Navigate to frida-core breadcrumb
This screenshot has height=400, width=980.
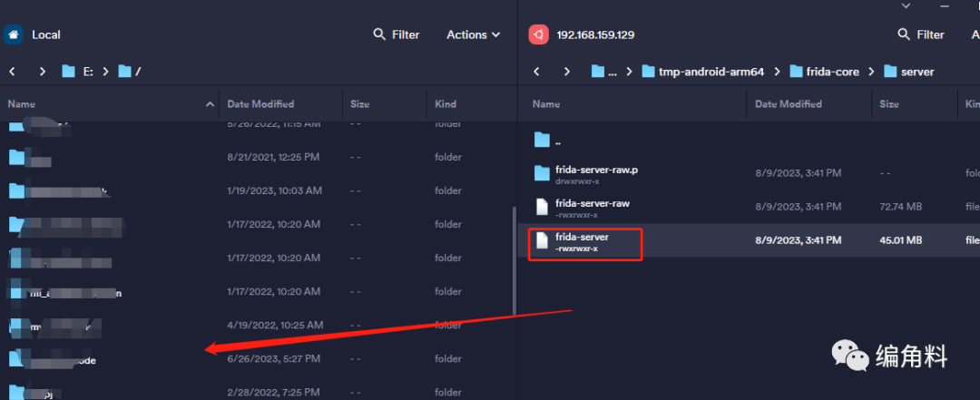coord(824,72)
